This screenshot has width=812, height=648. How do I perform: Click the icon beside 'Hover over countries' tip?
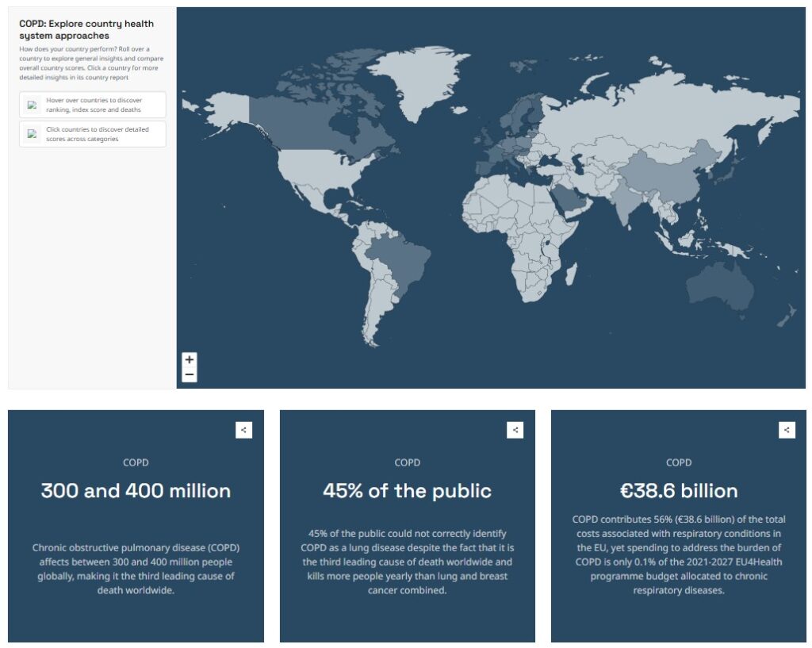click(33, 105)
